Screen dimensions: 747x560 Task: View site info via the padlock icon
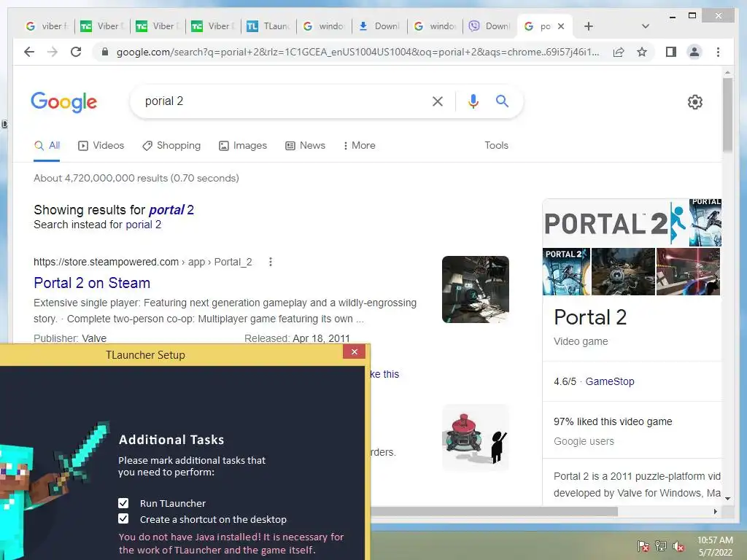point(105,52)
